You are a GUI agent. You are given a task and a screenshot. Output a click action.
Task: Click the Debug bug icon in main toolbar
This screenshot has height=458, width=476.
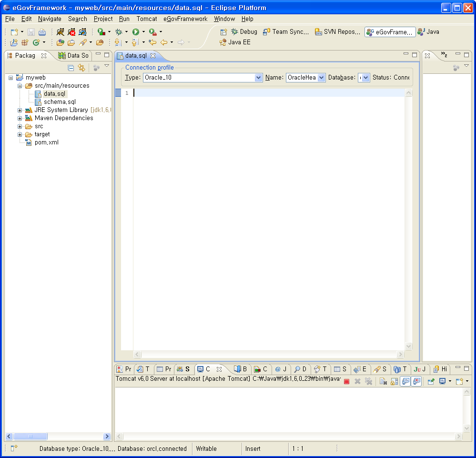119,31
